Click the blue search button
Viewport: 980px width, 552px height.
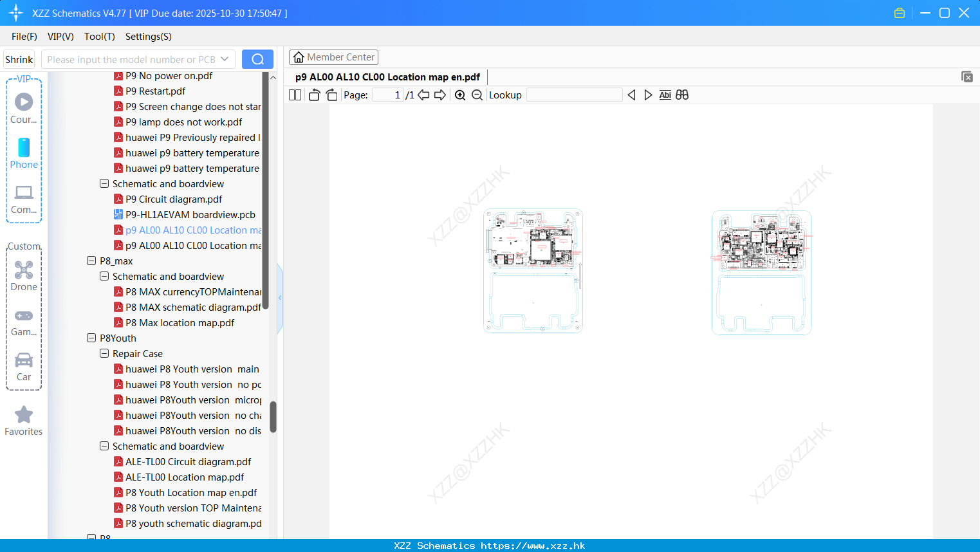coord(257,59)
